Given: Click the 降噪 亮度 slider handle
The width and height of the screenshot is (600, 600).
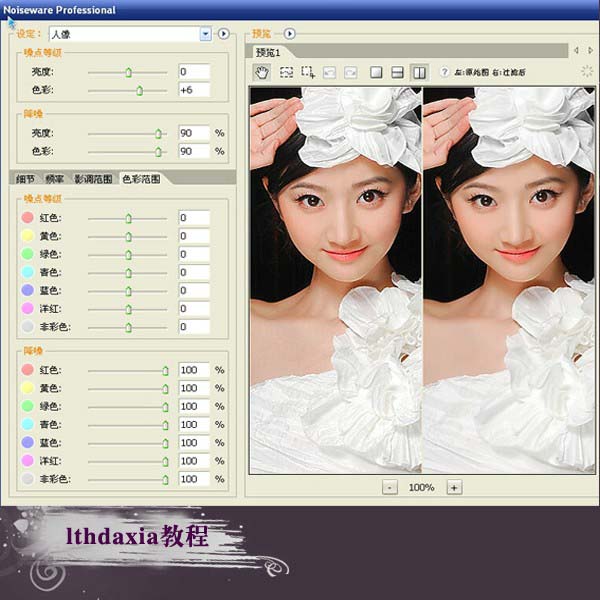Looking at the screenshot, I should (x=158, y=133).
